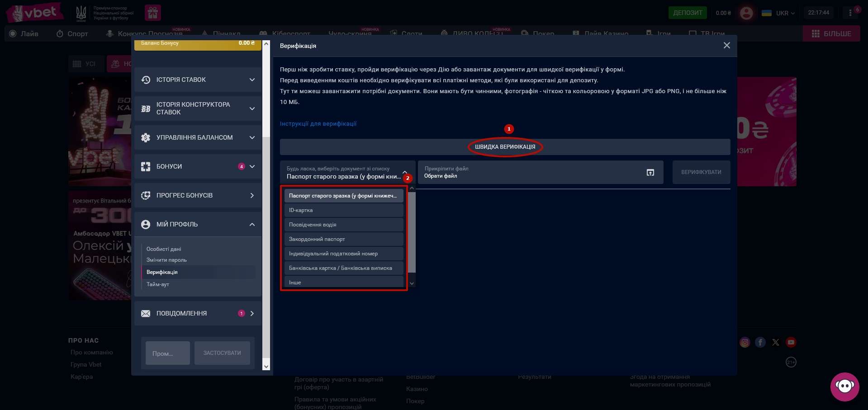868x410 pixels.
Task: Open the support chat bubble
Action: point(844,386)
